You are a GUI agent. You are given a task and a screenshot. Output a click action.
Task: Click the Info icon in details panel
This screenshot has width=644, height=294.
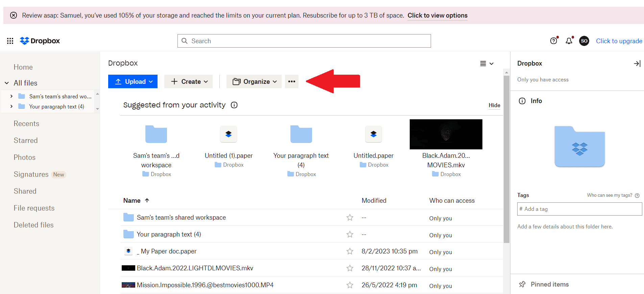pyautogui.click(x=522, y=101)
